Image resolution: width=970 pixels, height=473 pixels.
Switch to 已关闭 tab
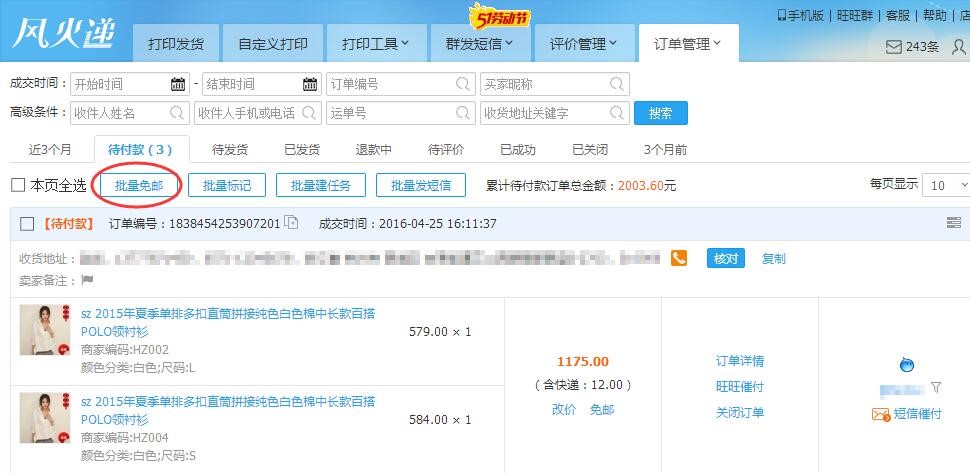[590, 150]
